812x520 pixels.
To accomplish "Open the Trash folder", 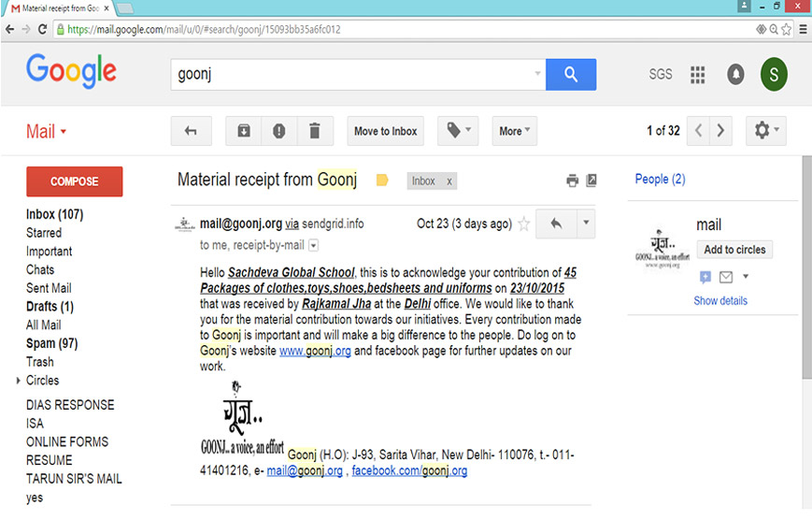I will pos(40,362).
